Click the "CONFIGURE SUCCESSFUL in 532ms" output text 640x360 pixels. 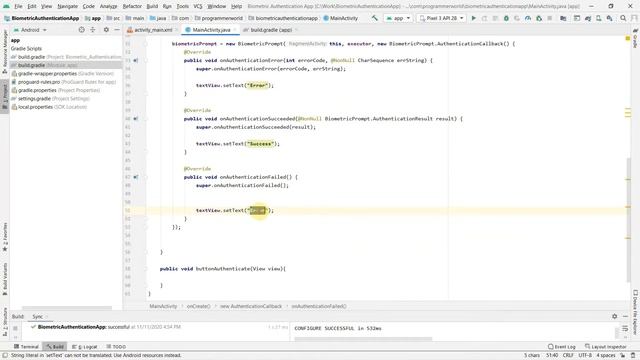tap(338, 328)
